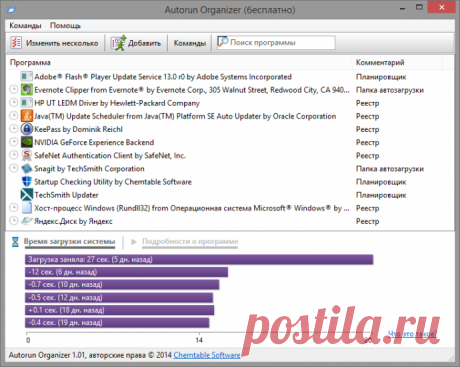The width and height of the screenshot is (460, 367).
Task: Click the hourglass icon beside Время загрузки системы
Action: (15, 242)
